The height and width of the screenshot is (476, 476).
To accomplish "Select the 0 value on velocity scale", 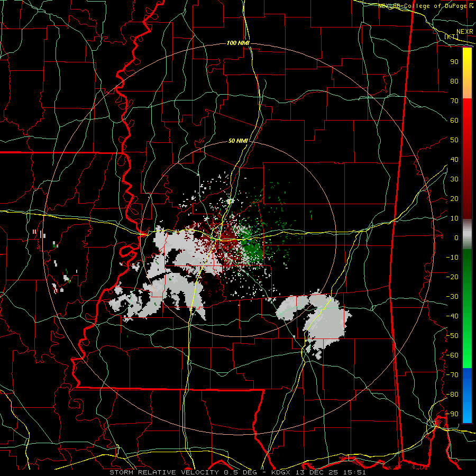I will (x=456, y=238).
